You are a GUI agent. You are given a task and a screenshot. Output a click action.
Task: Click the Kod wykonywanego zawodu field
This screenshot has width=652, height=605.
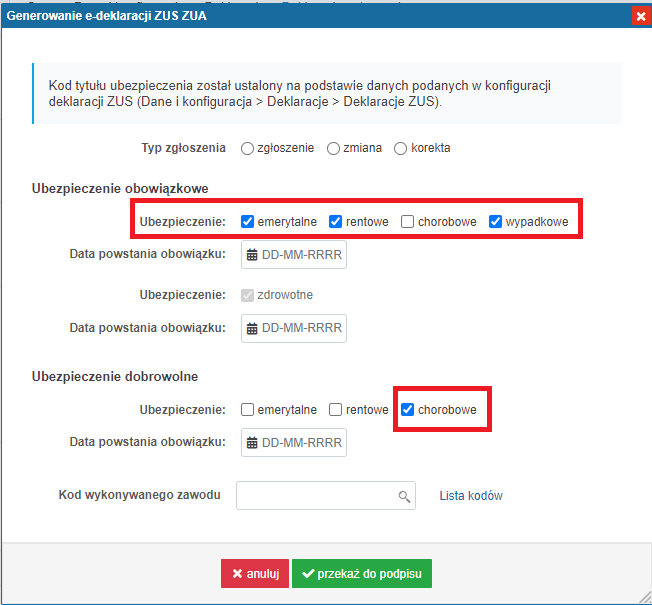(x=326, y=495)
